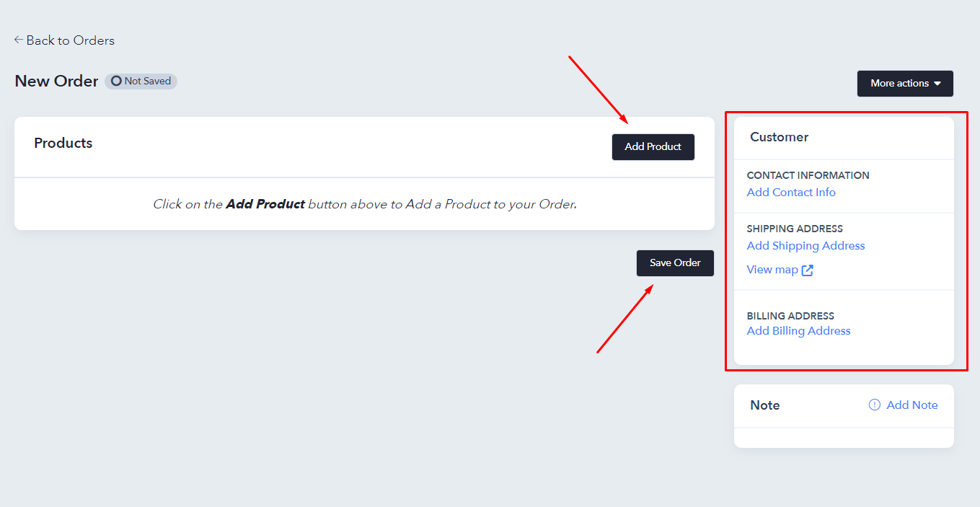Open the More actions dropdown menu

pos(905,83)
